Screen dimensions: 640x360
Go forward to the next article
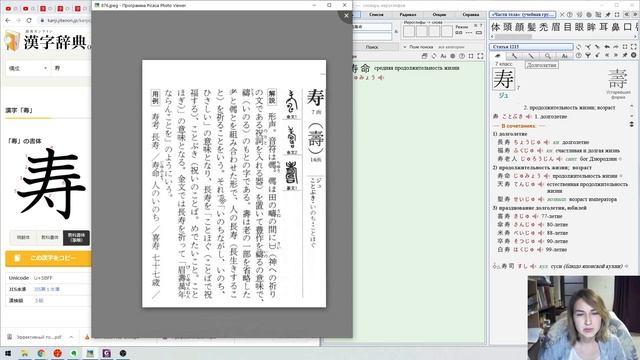coord(616,47)
